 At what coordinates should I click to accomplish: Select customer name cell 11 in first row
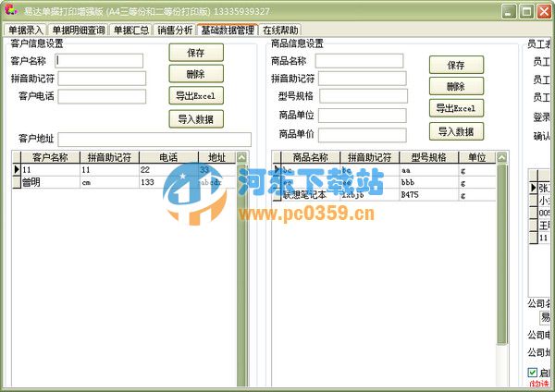[51, 170]
